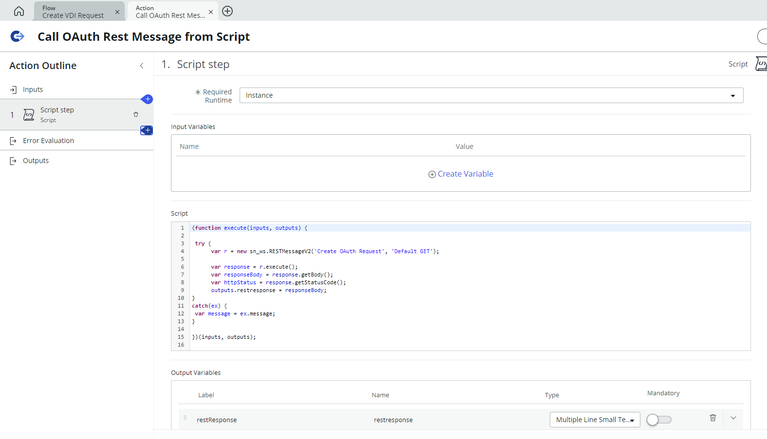Viewport: 767px width, 439px height.
Task: Click the restresponse name field
Action: pos(393,420)
